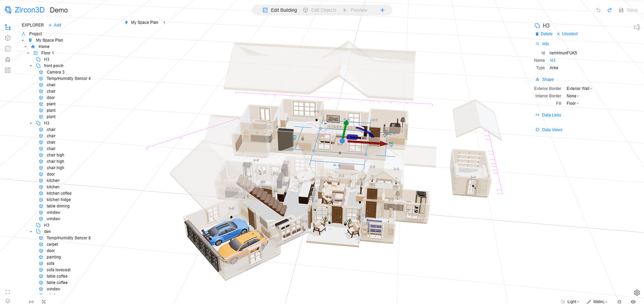Expand the Fill dropdown showing Floor

[573, 103]
